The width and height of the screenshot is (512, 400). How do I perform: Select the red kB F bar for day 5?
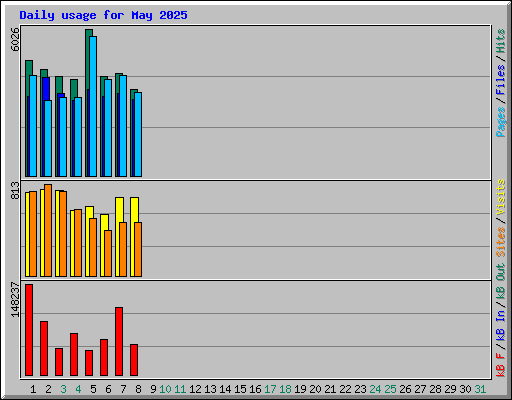tap(89, 363)
